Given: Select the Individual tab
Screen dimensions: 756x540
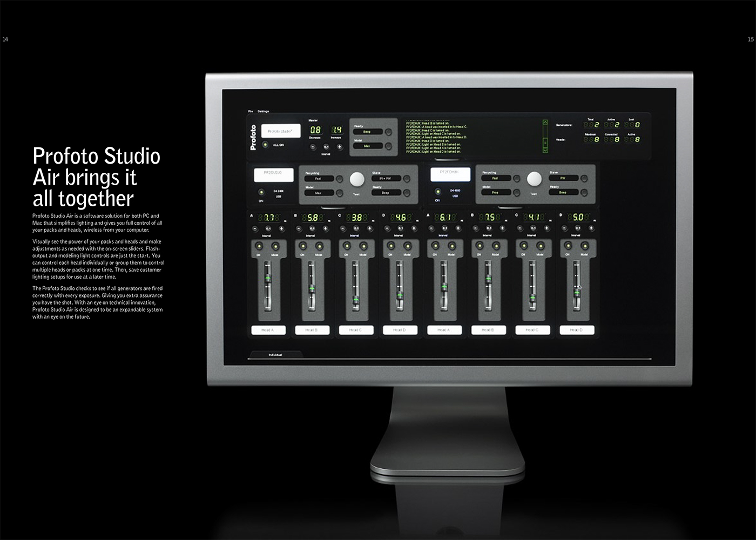Looking at the screenshot, I should pos(275,355).
